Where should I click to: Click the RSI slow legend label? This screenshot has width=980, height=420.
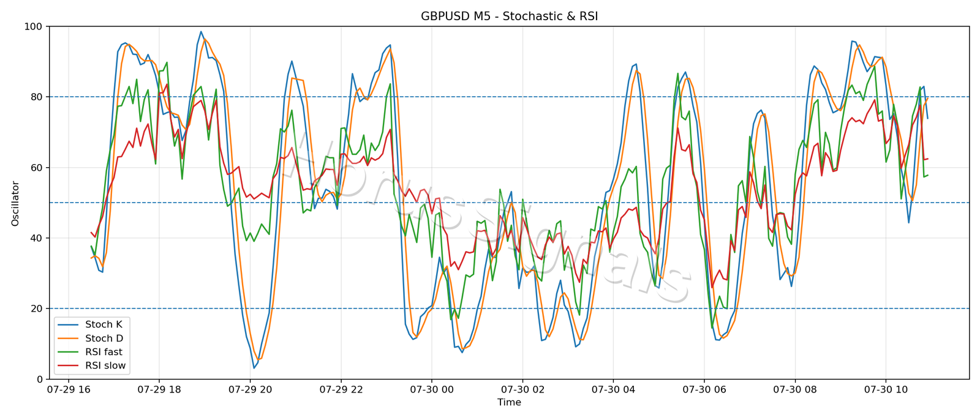point(105,366)
